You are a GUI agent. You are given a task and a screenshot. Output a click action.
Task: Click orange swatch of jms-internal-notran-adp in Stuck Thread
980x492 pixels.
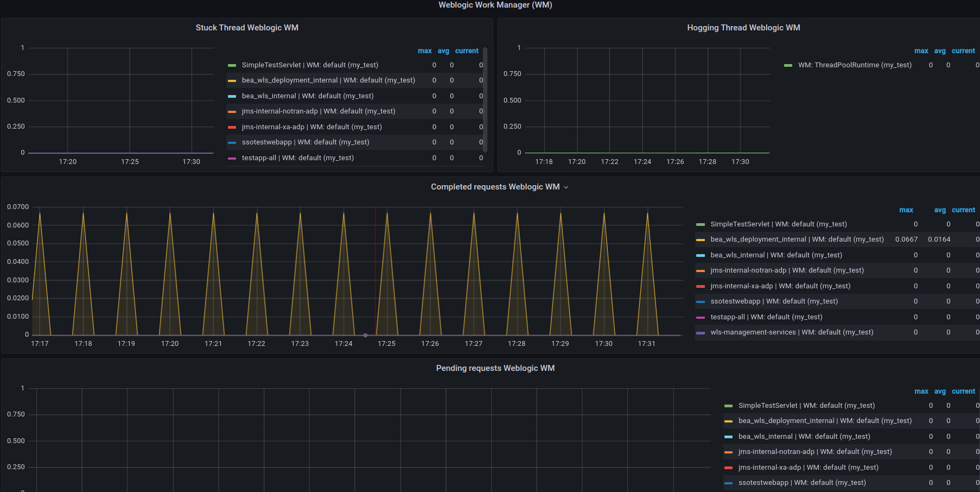point(232,112)
